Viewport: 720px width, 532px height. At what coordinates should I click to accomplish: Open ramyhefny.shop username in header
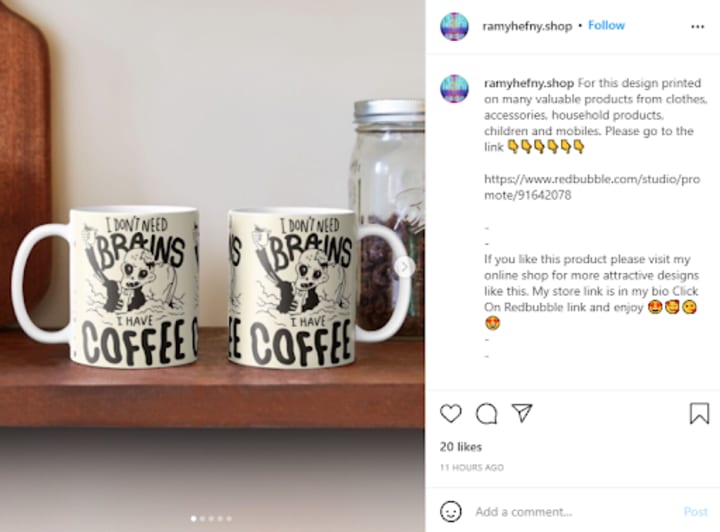click(x=527, y=26)
